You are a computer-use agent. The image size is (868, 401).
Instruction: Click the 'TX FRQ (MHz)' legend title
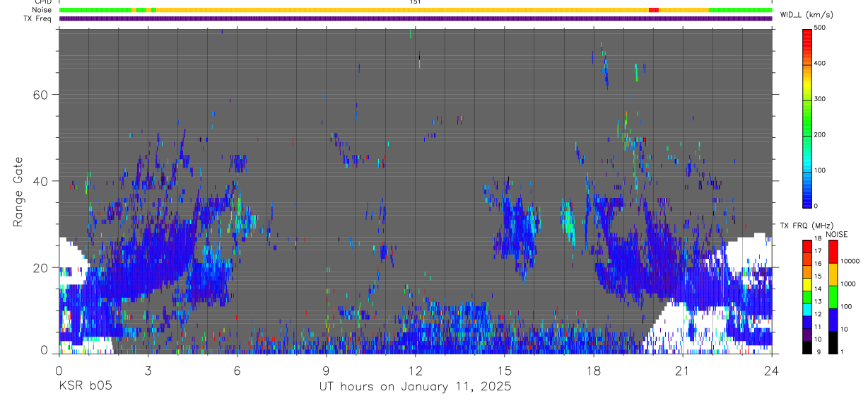807,226
